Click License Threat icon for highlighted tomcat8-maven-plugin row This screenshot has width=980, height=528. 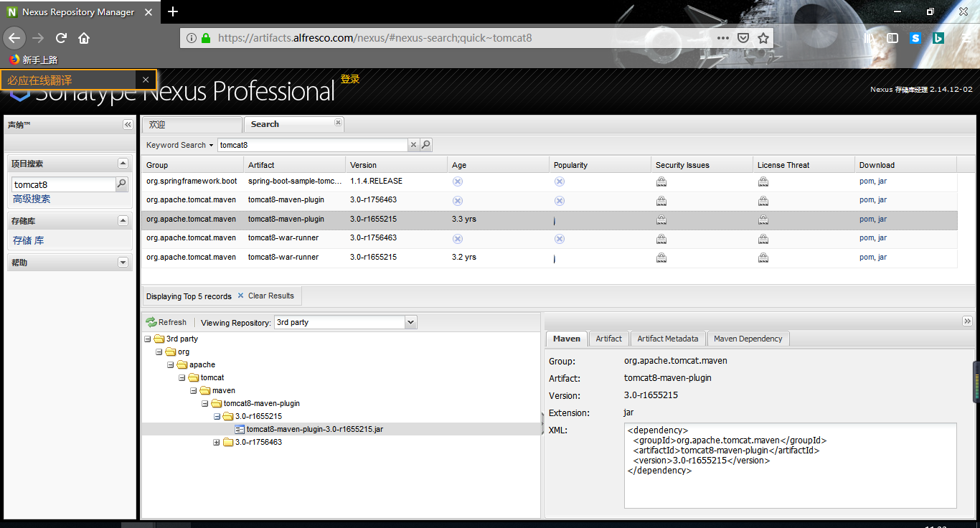pos(763,220)
